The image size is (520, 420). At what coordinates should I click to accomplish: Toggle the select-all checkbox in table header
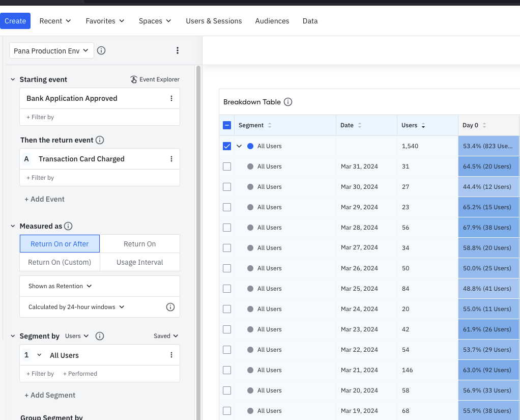[x=227, y=125]
